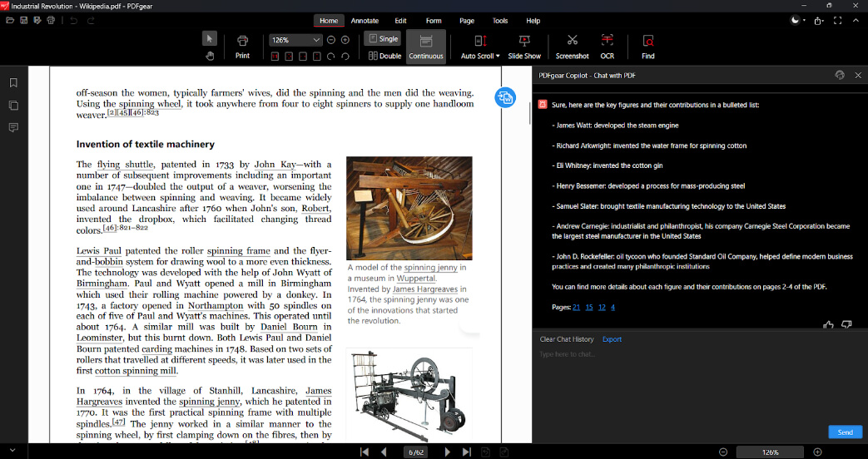
Task: Go to the next page
Action: point(447,452)
